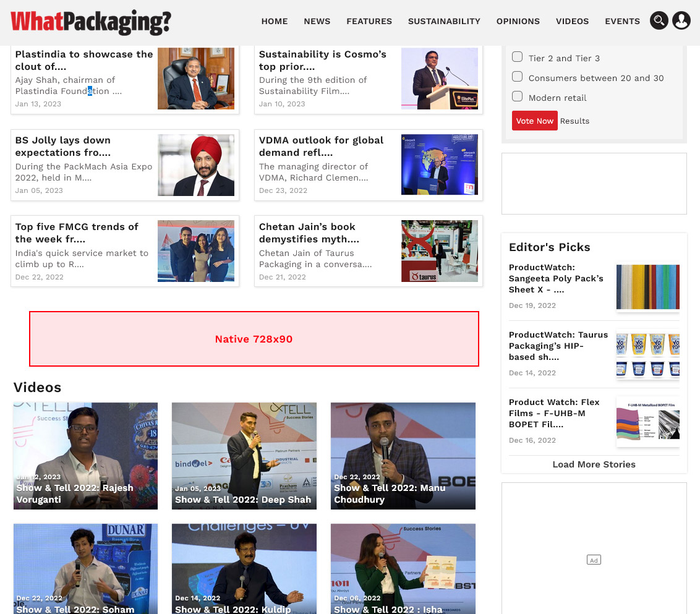The width and height of the screenshot is (700, 614).
Task: Click Taurus booth article thumbnail
Action: tap(439, 251)
